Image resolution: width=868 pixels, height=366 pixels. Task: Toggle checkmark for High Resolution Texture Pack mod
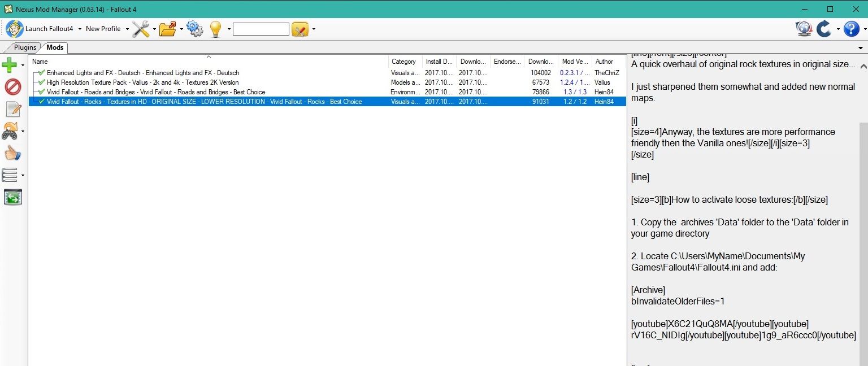(x=42, y=82)
